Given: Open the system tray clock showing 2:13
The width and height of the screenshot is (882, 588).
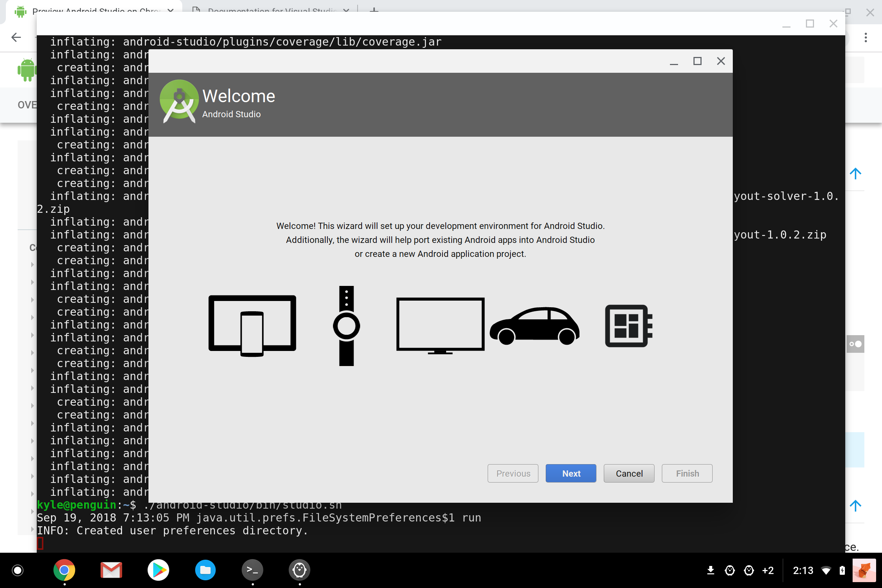Looking at the screenshot, I should click(803, 570).
